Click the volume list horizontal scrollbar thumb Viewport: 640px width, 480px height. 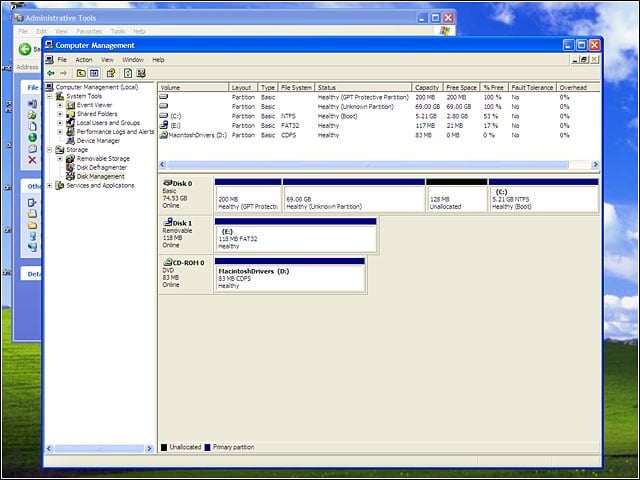tap(368, 164)
